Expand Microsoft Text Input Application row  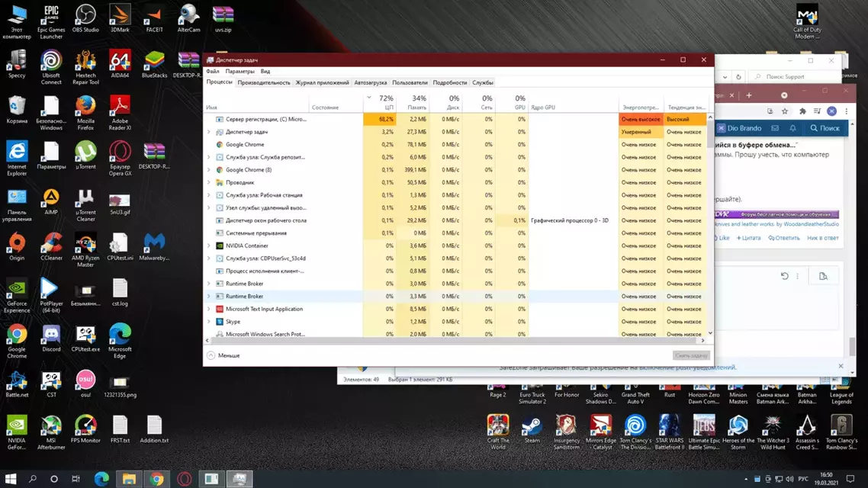tap(209, 310)
